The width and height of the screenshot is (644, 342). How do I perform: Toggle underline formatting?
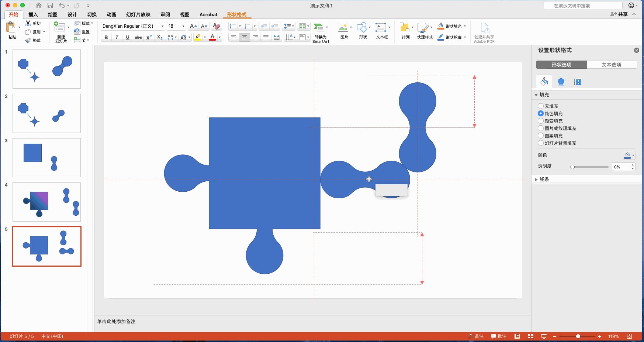[x=128, y=37]
